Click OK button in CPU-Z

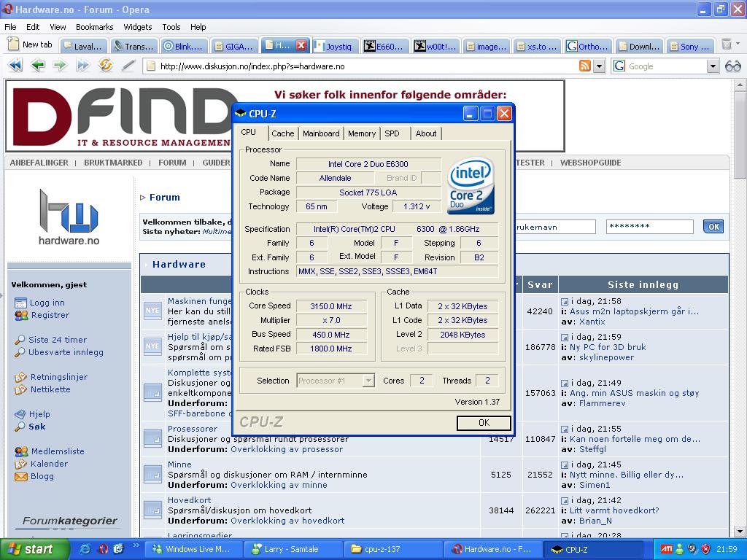[x=484, y=422]
